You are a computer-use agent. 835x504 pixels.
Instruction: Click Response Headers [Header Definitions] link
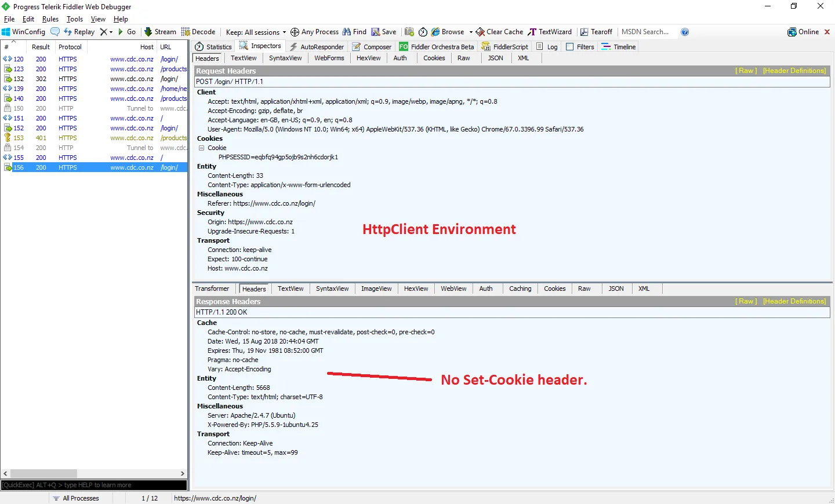[x=794, y=301]
